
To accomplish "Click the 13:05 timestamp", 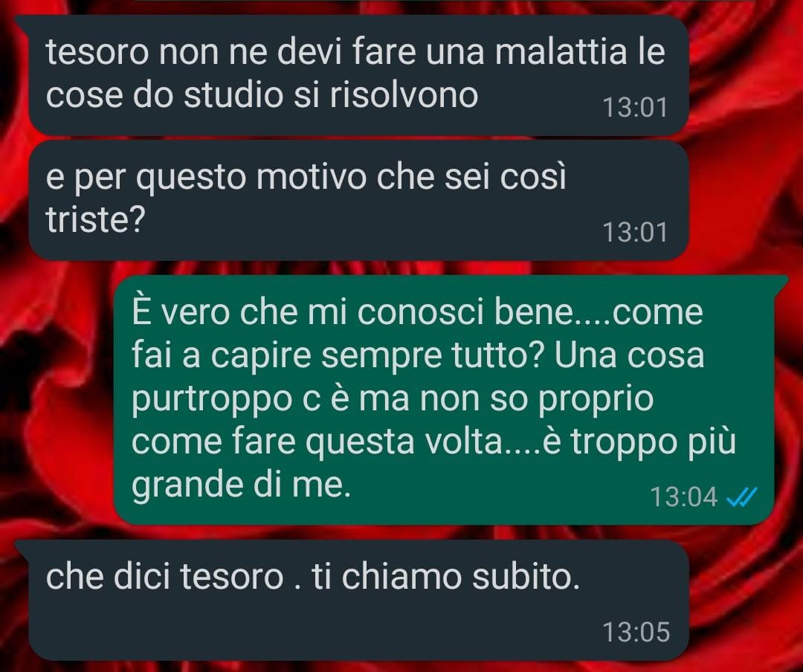I will click(x=636, y=632).
